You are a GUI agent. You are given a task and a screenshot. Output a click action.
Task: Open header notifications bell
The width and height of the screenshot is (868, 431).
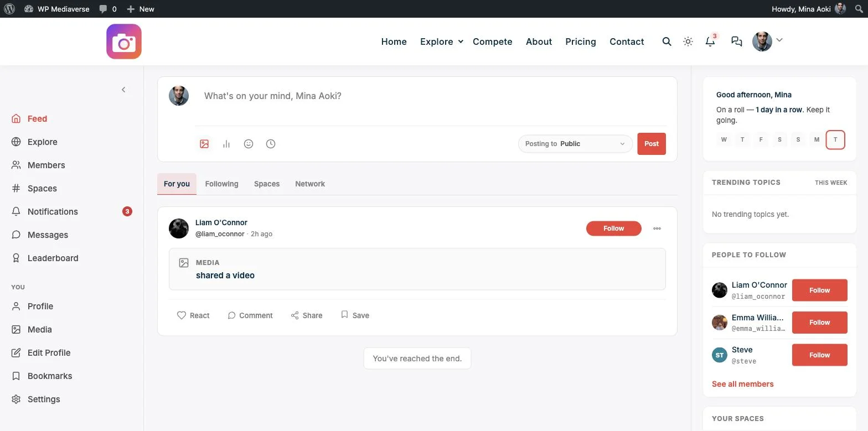(x=710, y=41)
